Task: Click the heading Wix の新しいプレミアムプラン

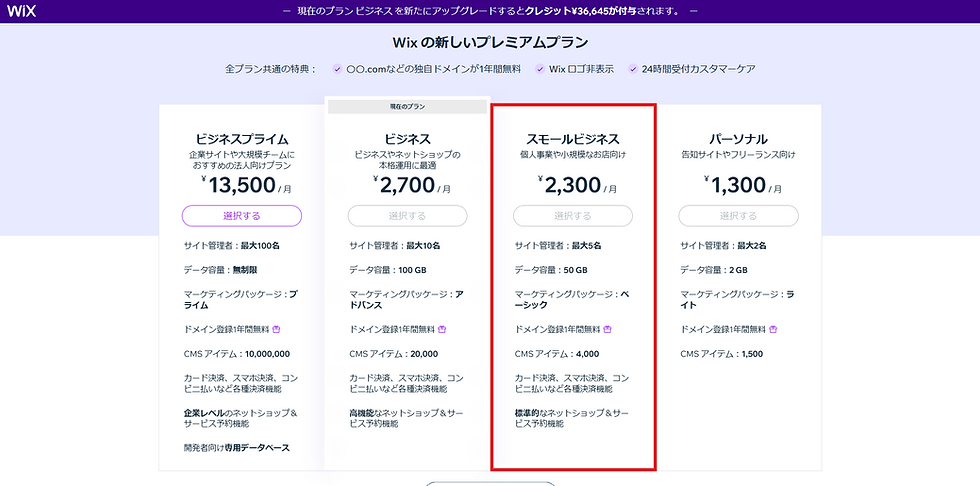Action: (491, 42)
